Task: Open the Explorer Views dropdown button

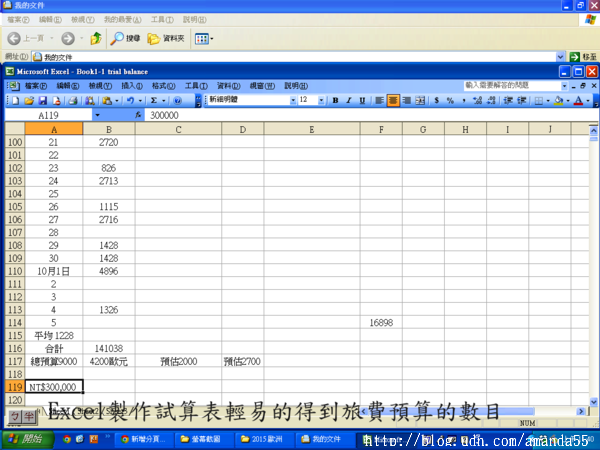Action: tap(204, 38)
